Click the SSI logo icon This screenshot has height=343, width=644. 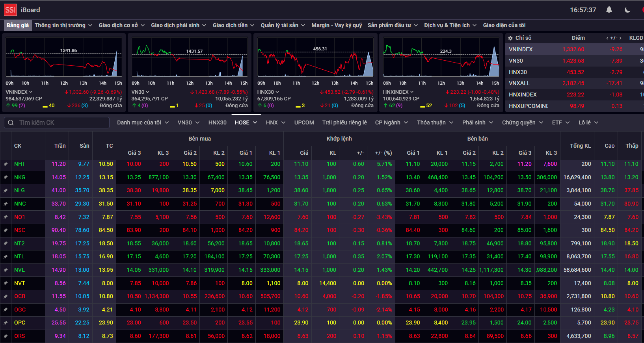[x=10, y=10]
